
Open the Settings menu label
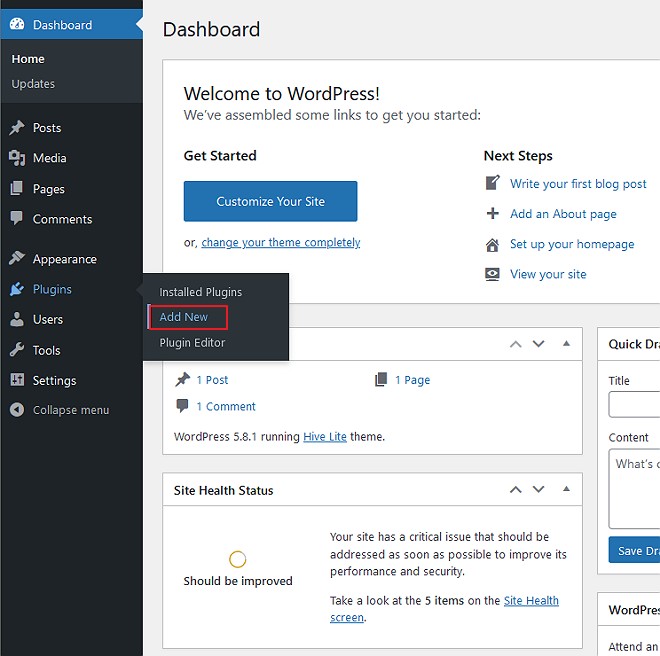54,381
